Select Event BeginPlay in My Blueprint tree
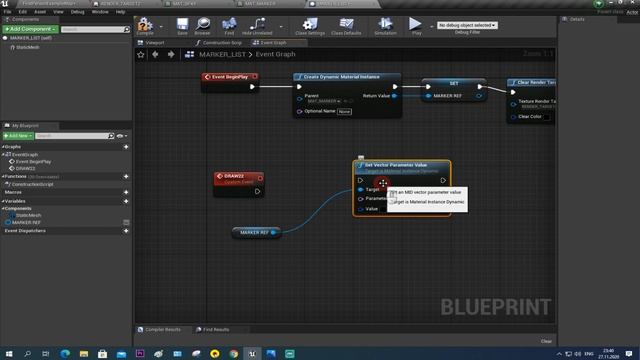 point(33,162)
